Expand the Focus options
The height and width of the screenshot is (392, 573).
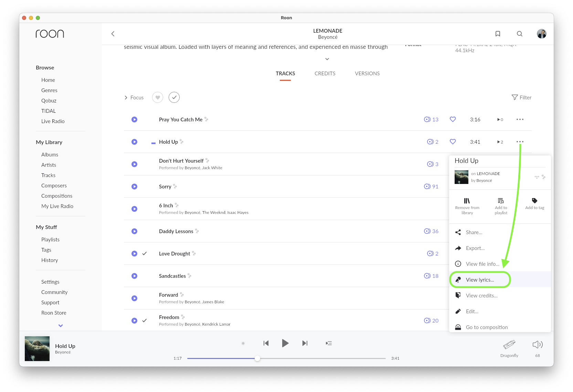point(134,98)
